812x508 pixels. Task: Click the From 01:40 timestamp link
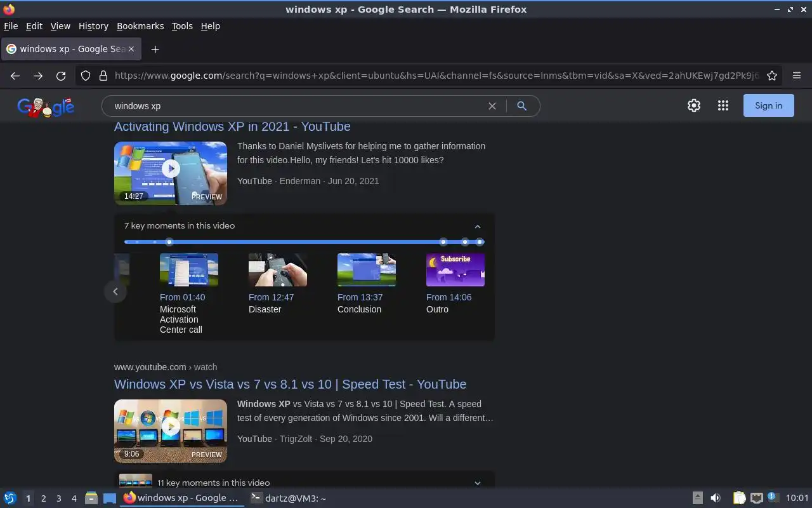[182, 297]
